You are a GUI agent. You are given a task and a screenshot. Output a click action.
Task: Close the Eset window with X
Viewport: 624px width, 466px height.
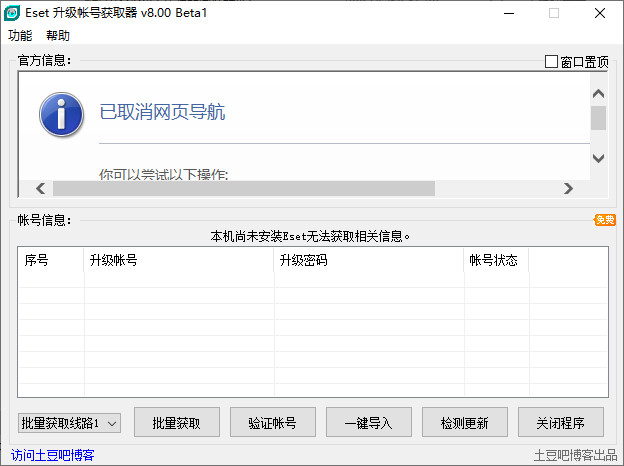coord(600,13)
